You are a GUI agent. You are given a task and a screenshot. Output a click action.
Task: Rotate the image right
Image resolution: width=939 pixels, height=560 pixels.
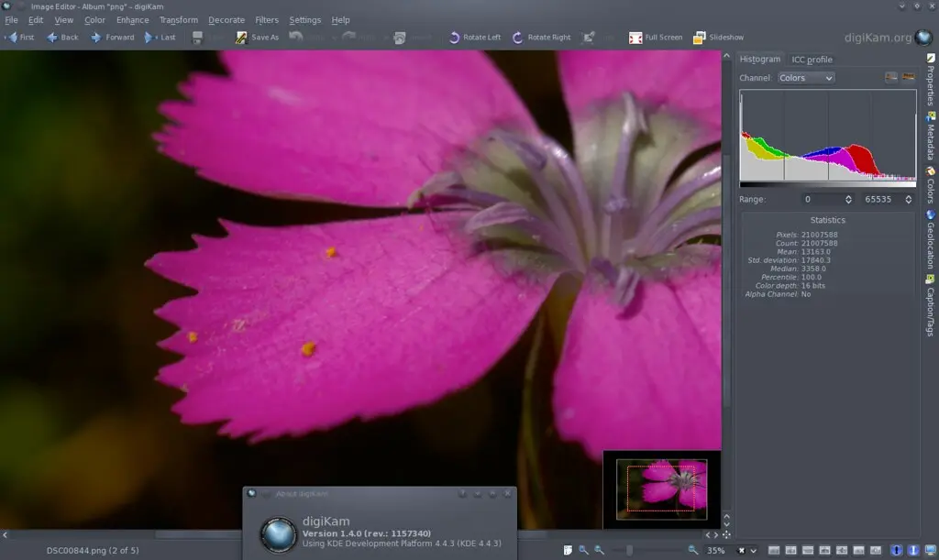[540, 38]
